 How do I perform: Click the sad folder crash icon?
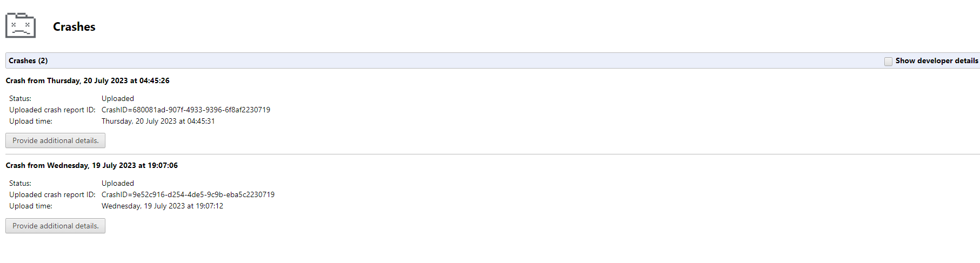coord(21,25)
